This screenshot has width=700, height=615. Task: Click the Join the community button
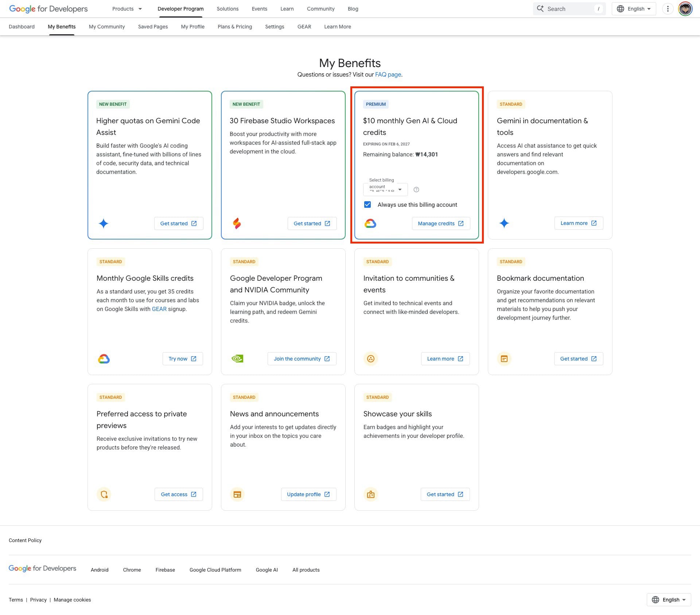(x=302, y=359)
